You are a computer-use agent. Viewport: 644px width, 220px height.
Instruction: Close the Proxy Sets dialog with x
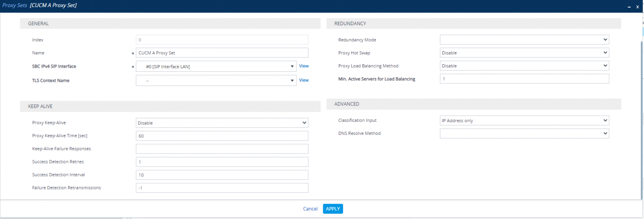point(637,7)
